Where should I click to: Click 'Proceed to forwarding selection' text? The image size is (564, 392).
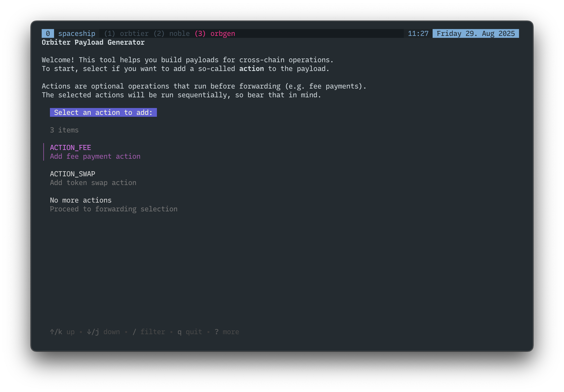pyautogui.click(x=114, y=209)
